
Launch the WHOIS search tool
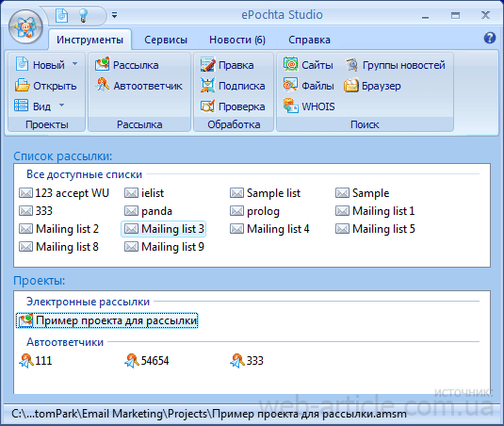click(309, 106)
